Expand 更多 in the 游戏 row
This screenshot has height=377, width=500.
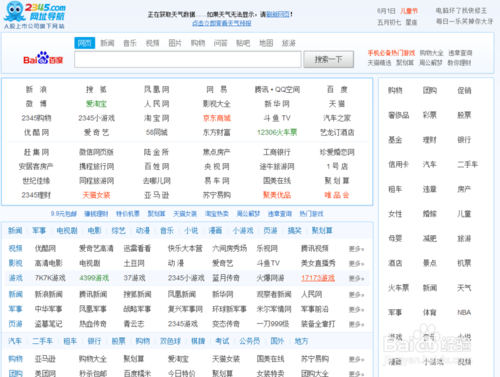[x=356, y=278]
